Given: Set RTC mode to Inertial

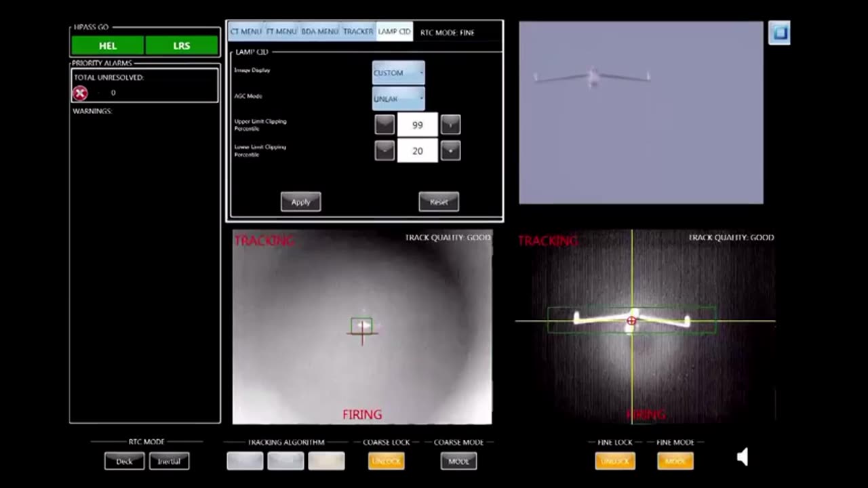Looking at the screenshot, I should [x=169, y=461].
